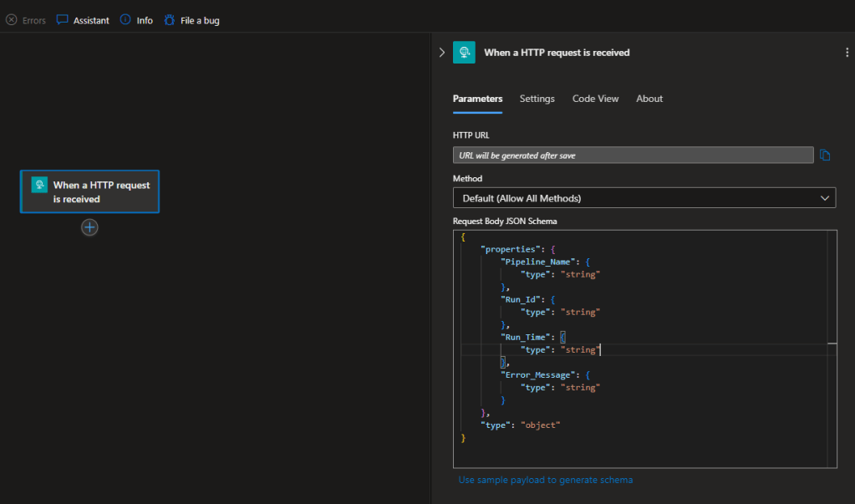The width and height of the screenshot is (855, 504).
Task: Go to the About tab
Action: pos(649,99)
